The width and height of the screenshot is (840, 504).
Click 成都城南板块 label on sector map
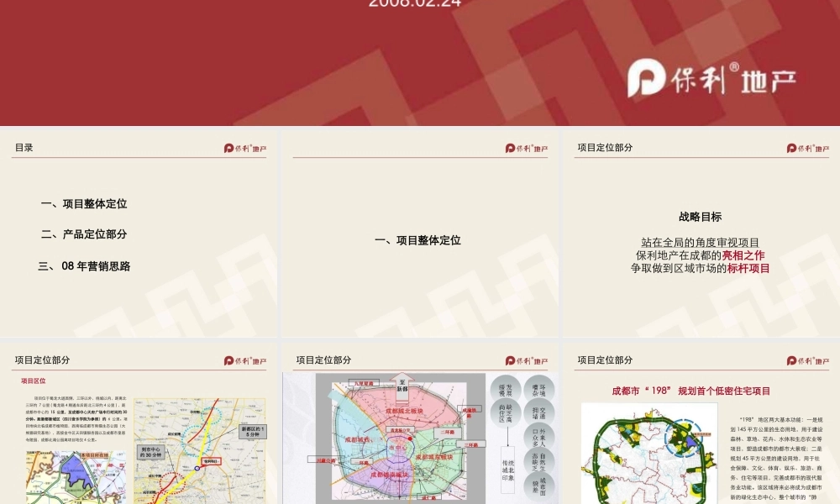click(x=390, y=475)
